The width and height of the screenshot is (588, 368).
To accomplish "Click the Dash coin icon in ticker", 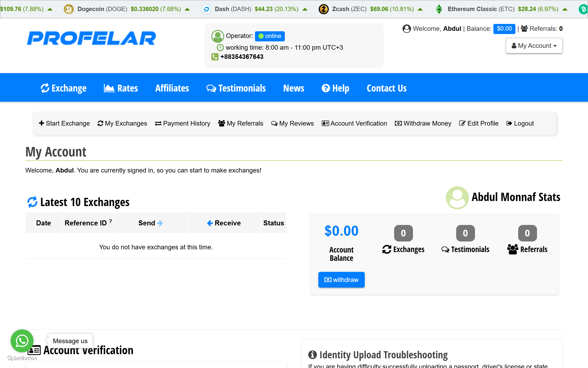I will (206, 9).
